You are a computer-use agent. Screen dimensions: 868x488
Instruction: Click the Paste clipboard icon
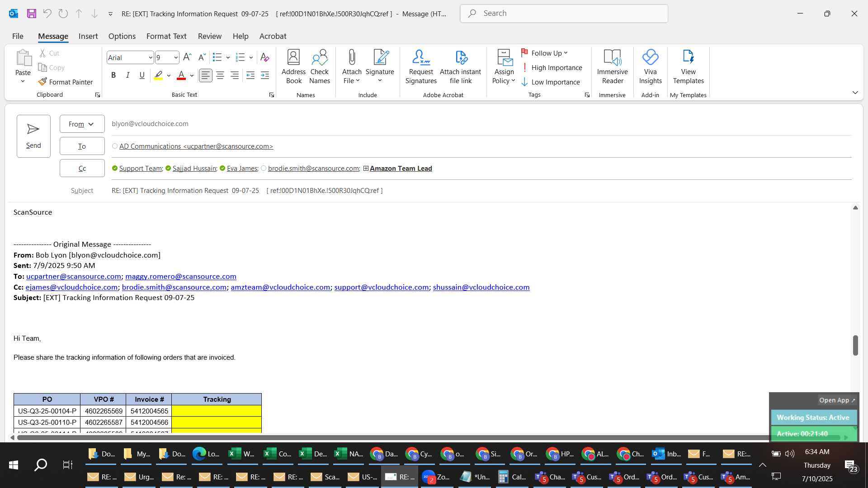point(23,58)
